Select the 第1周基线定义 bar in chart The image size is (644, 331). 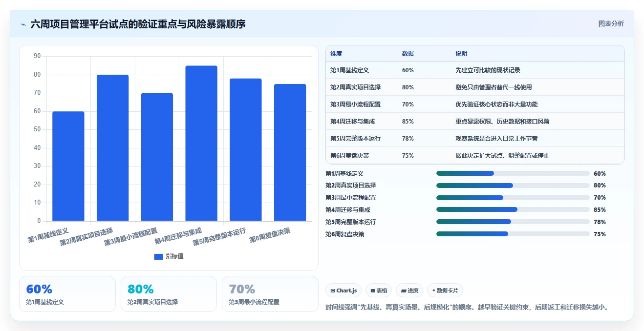(68, 166)
